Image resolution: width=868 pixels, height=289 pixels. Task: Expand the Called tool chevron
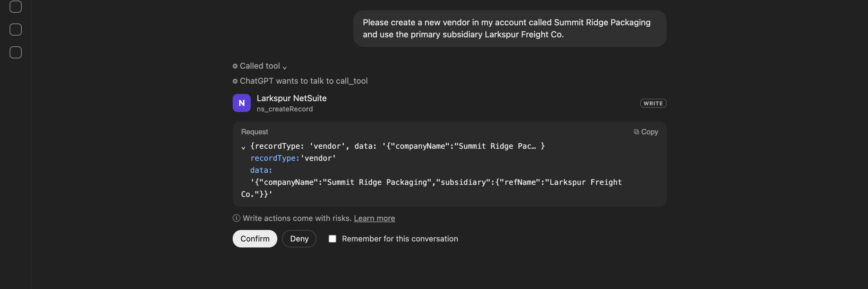pos(285,67)
